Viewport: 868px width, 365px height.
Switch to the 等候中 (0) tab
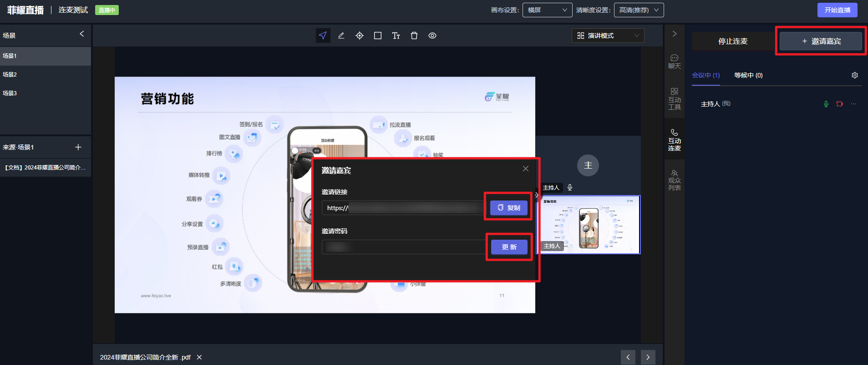coord(748,75)
